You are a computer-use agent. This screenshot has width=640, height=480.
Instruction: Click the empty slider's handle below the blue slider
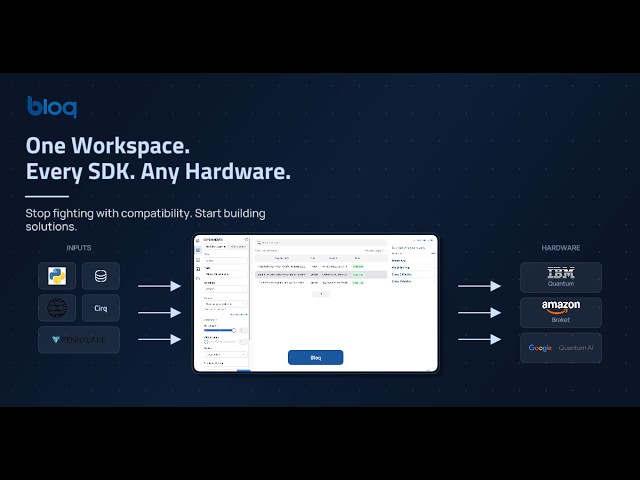[206, 342]
